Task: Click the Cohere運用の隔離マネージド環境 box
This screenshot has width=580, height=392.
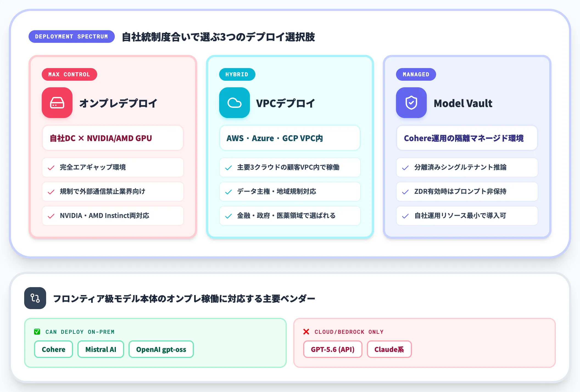Action: tap(467, 138)
